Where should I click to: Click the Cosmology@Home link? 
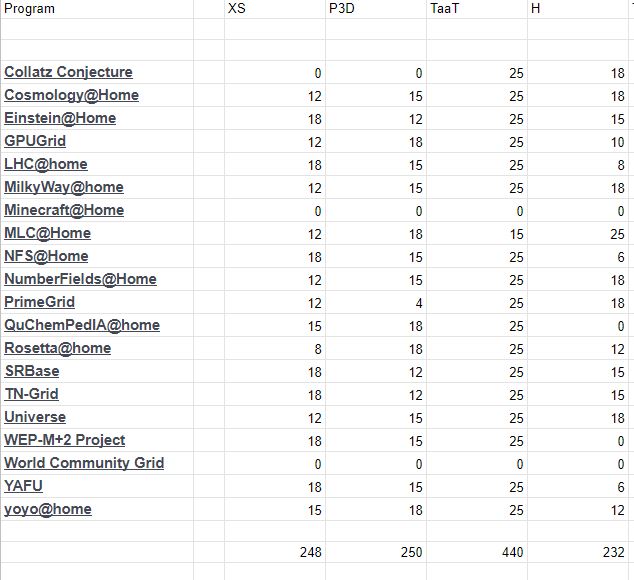tap(71, 95)
